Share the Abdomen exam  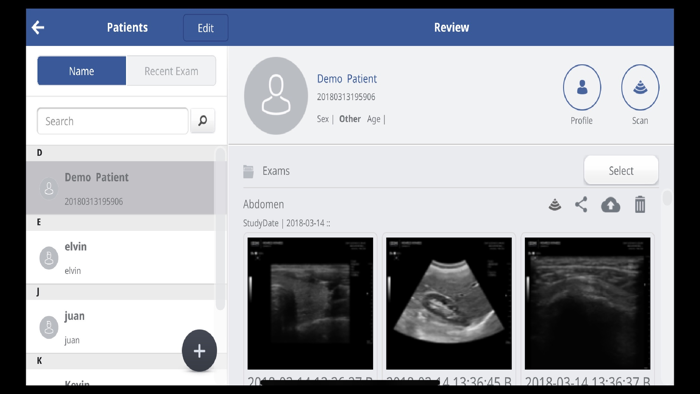581,205
